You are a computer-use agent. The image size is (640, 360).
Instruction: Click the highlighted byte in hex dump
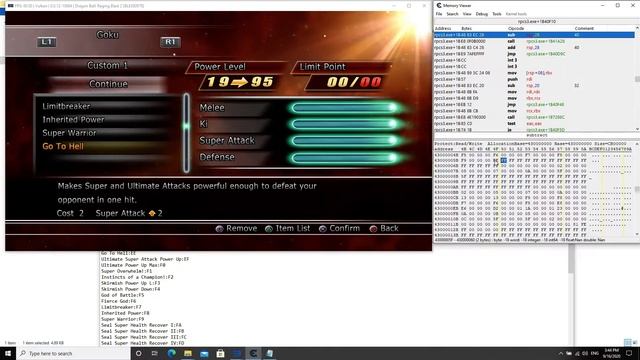coord(504,160)
